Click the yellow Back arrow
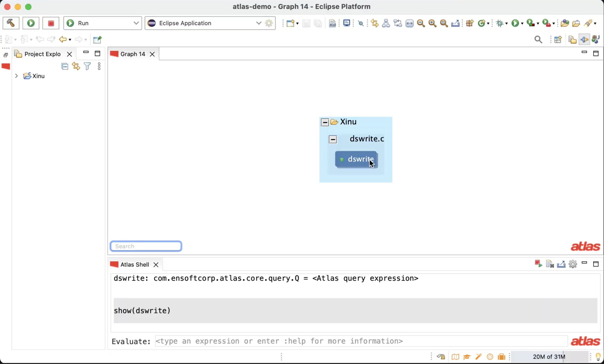604x364 pixels. pyautogui.click(x=63, y=39)
